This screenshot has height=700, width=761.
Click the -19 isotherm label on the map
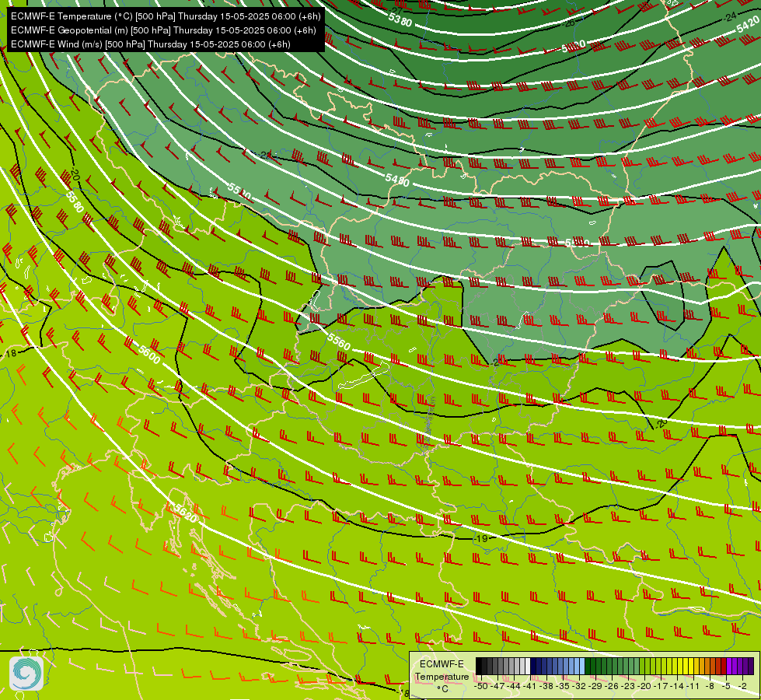[480, 539]
